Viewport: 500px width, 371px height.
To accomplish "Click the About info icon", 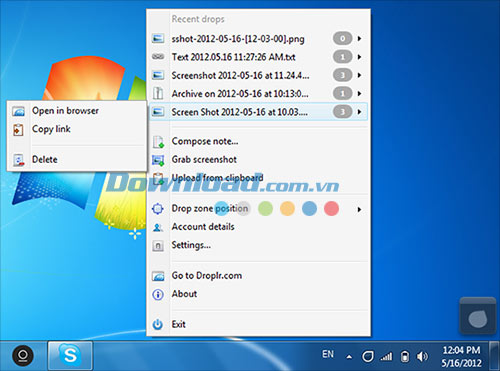I will point(158,294).
